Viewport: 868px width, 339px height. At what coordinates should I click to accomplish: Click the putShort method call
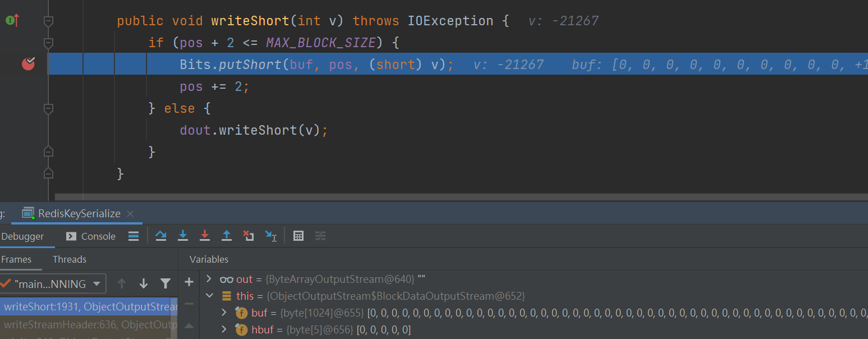click(250, 65)
